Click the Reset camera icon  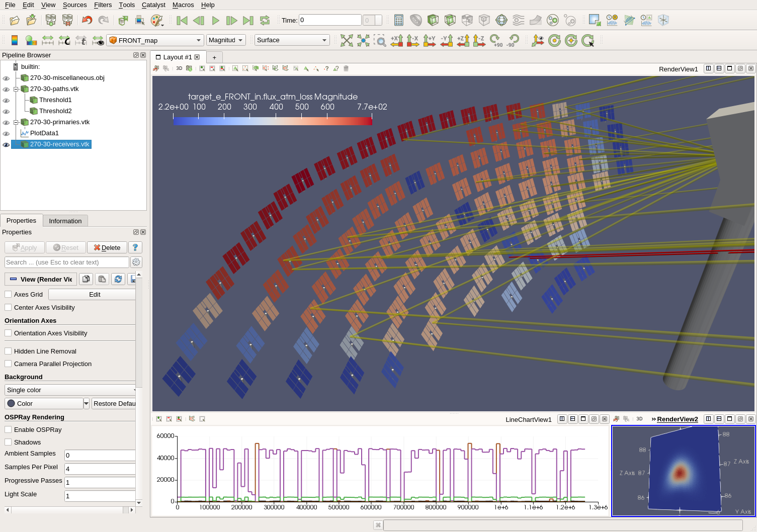(x=347, y=41)
